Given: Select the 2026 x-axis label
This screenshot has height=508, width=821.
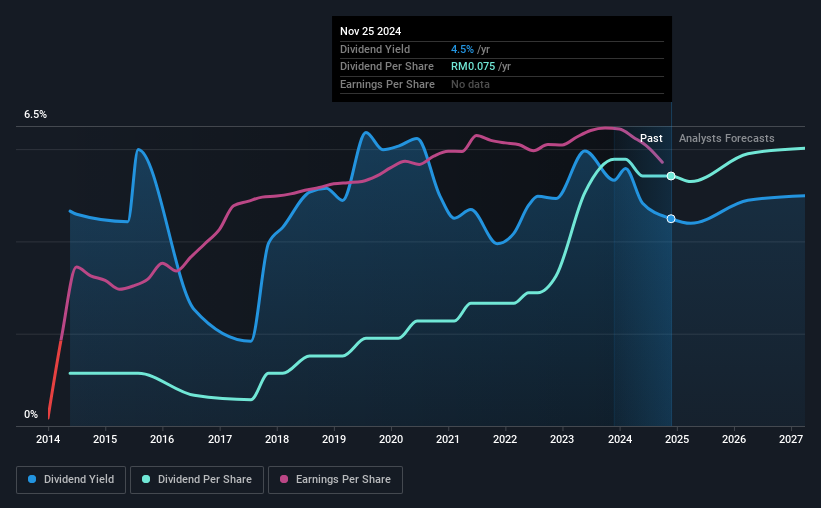Looking at the screenshot, I should [x=734, y=439].
